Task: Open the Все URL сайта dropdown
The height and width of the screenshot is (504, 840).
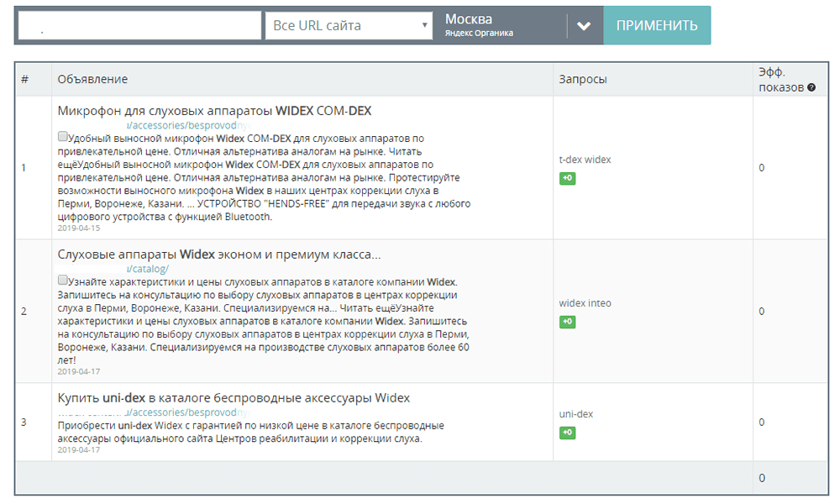Action: point(349,26)
